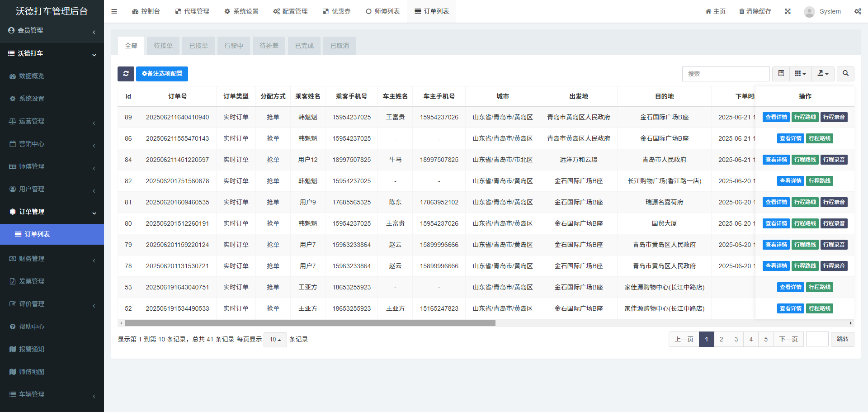Click 备注选项配置 button
Image resolution: width=868 pixels, height=412 pixels.
(162, 74)
